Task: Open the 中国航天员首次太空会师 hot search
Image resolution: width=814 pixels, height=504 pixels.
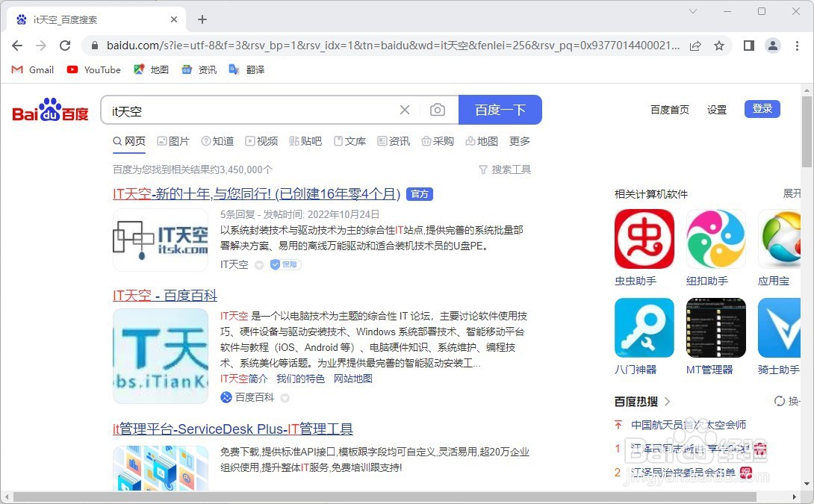Action: [x=689, y=425]
